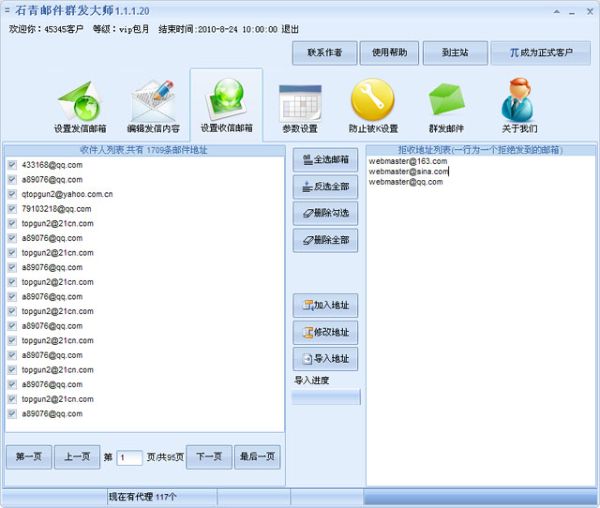600x508 pixels.
Task: Go to first page with 第一页
Action: click(29, 457)
